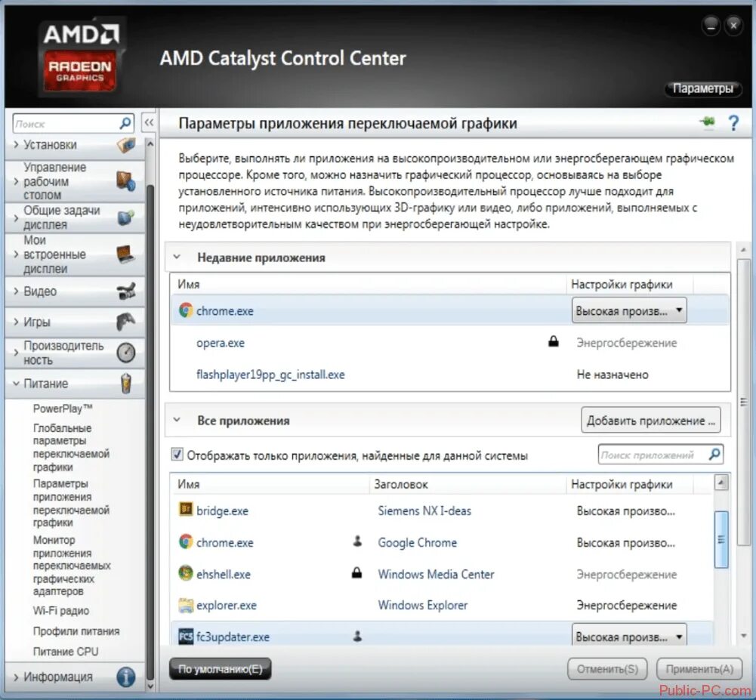Click the Chrome icon in all applications list

(x=186, y=541)
